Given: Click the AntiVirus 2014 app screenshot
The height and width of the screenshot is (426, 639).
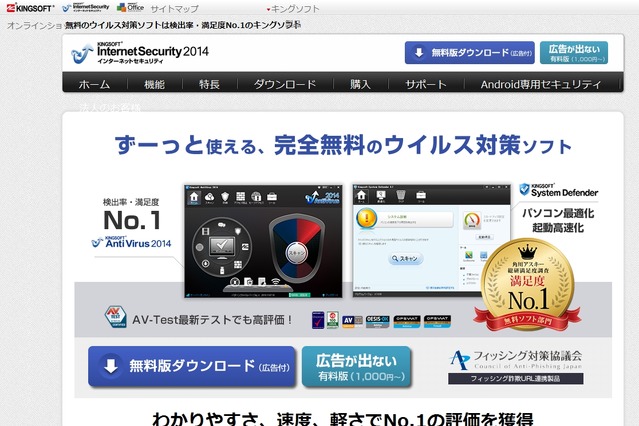Looking at the screenshot, I should tap(263, 241).
